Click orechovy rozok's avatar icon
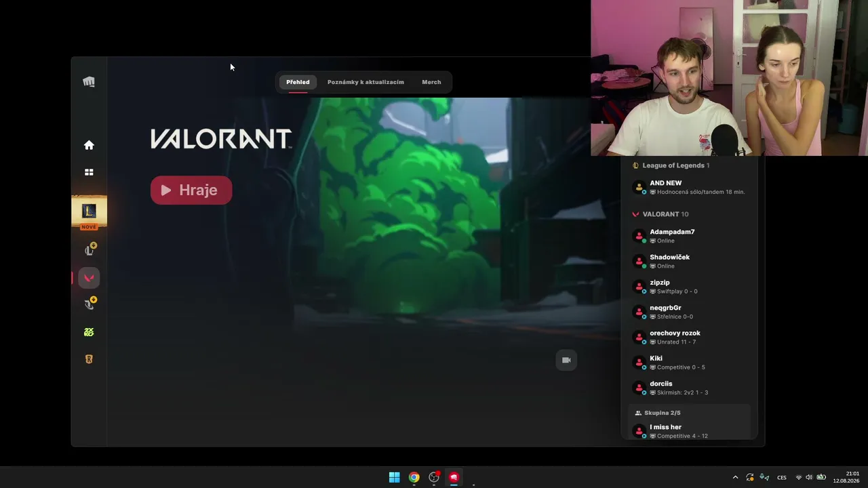The image size is (868, 488). 639,337
